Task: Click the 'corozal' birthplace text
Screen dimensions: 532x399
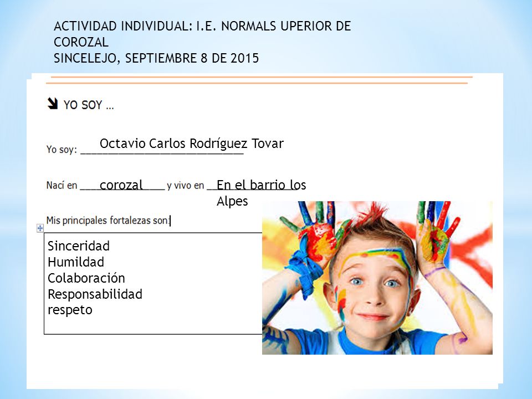Action: [x=121, y=185]
